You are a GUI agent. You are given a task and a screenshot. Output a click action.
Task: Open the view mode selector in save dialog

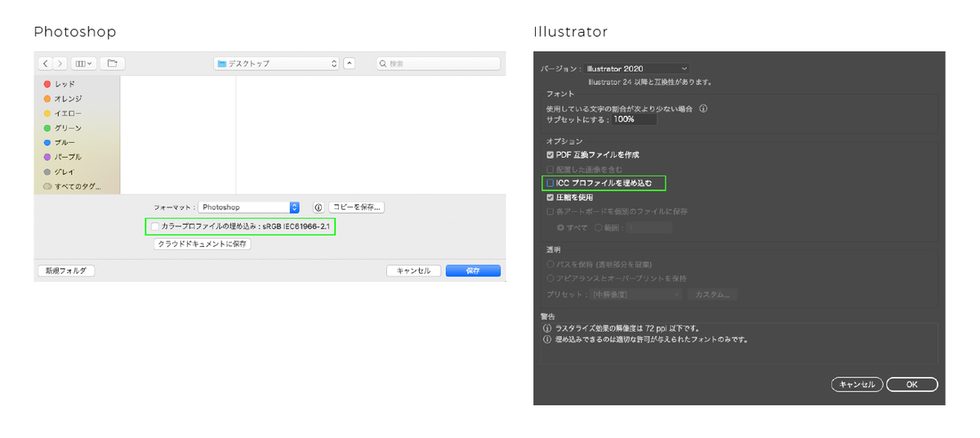point(83,63)
